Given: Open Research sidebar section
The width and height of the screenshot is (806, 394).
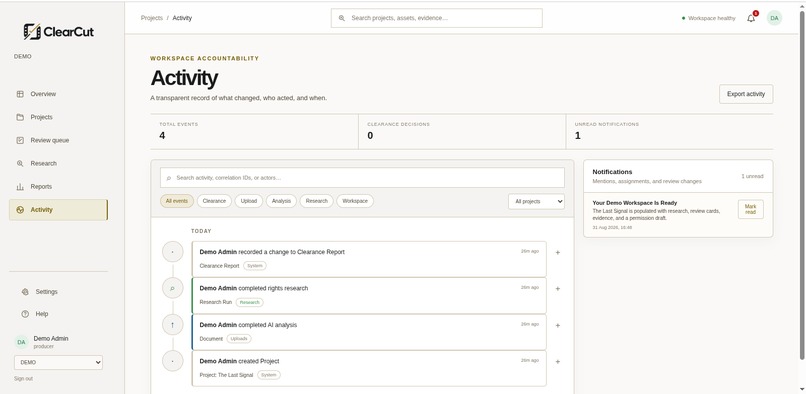Looking at the screenshot, I should tap(58, 164).
